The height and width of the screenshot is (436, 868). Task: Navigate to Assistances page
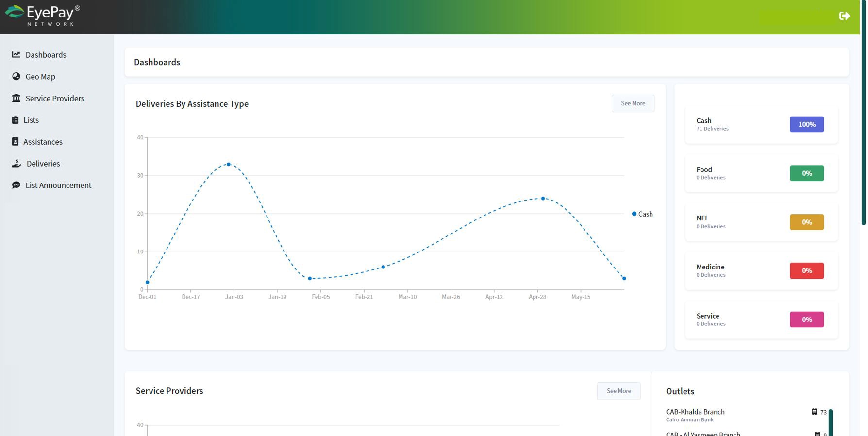point(43,142)
